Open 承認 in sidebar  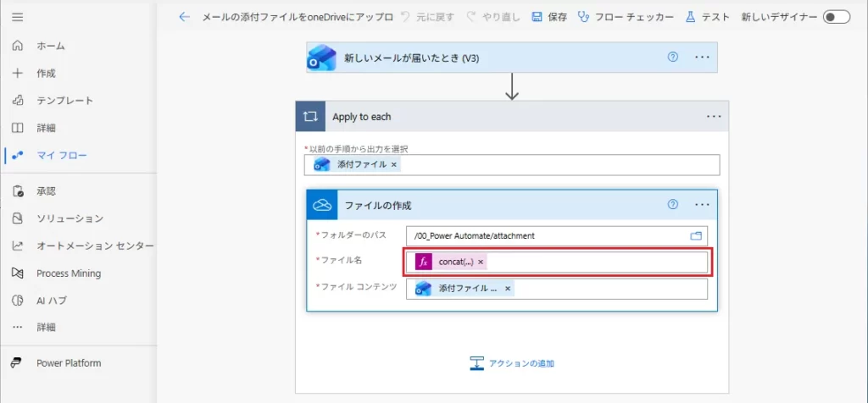pos(46,191)
